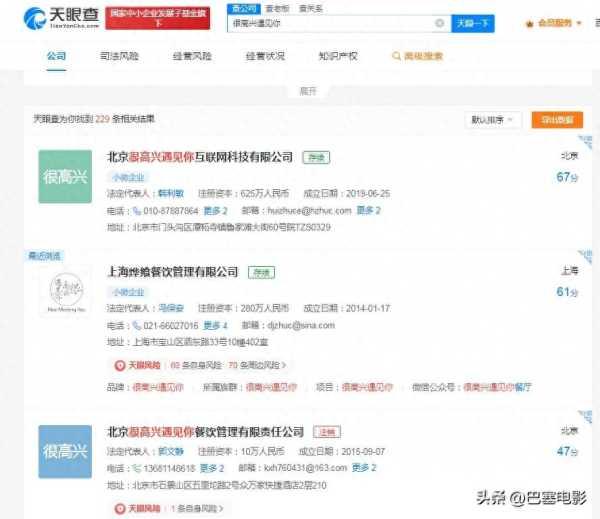Viewport: 600px width, 519px height.
Task: Click 存续 badge of 互联网科技 company
Action: pyautogui.click(x=316, y=157)
